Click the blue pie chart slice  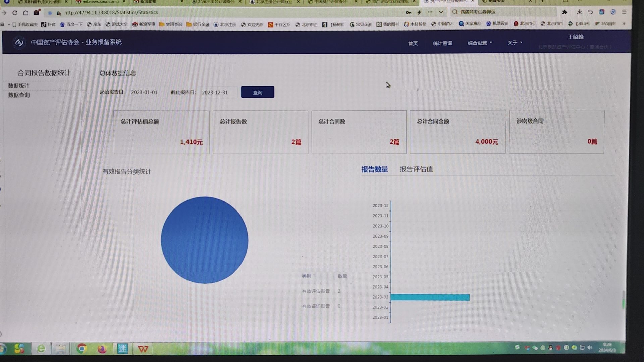[x=204, y=240]
